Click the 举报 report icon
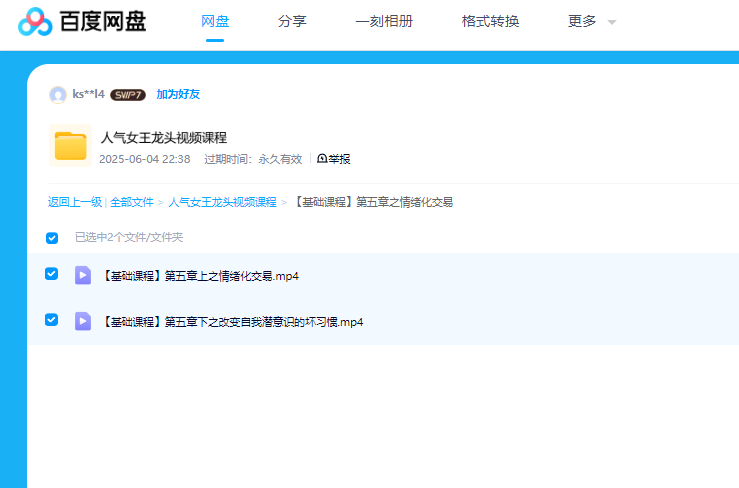Viewport: 739px width, 488px height. [x=321, y=159]
